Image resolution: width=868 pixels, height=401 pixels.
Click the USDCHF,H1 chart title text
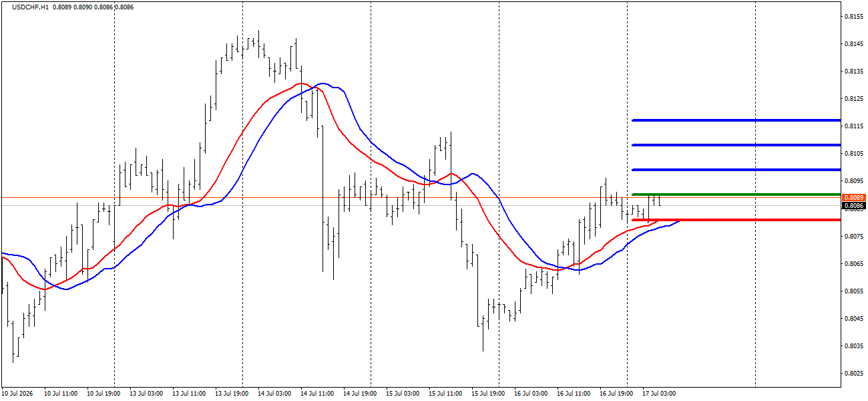pyautogui.click(x=31, y=7)
